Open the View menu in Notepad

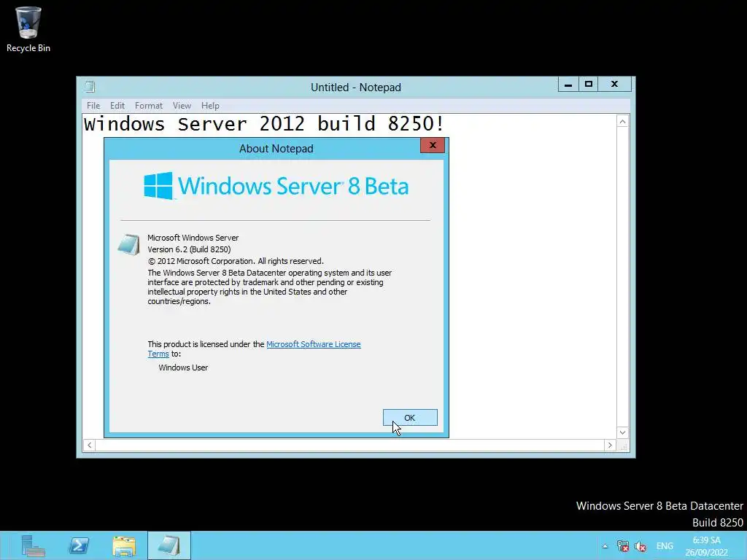click(182, 106)
